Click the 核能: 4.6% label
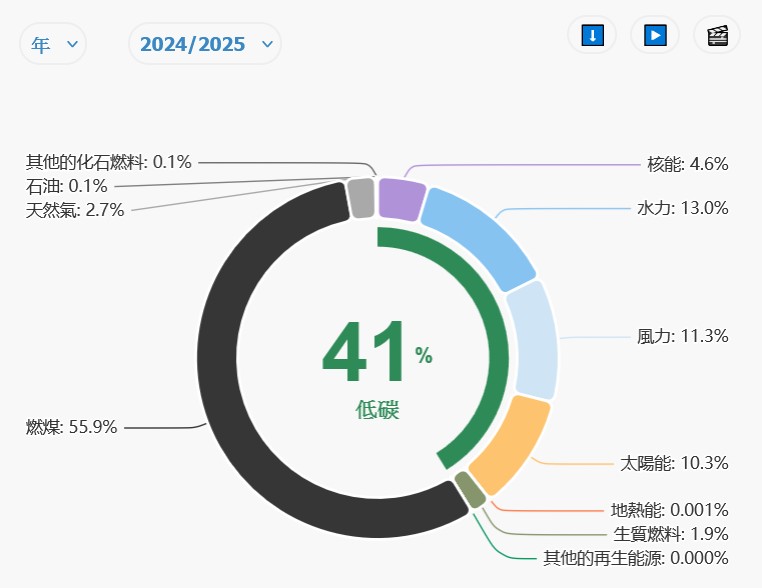The width and height of the screenshot is (762, 588). click(687, 164)
